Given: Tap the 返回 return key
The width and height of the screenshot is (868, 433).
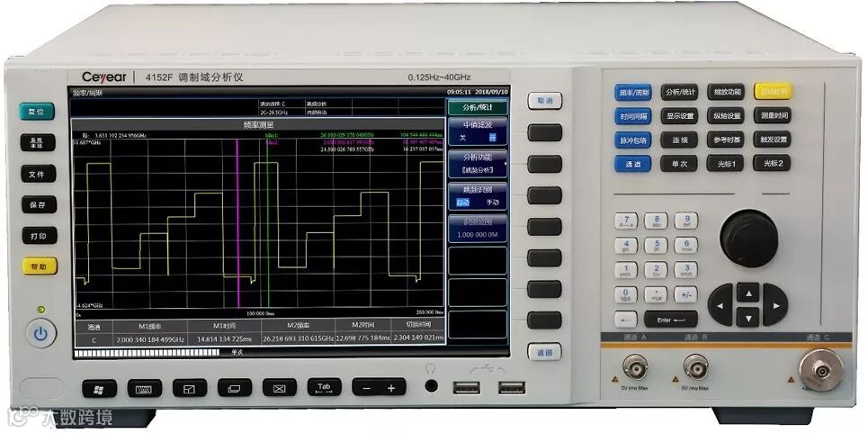Looking at the screenshot, I should (545, 352).
